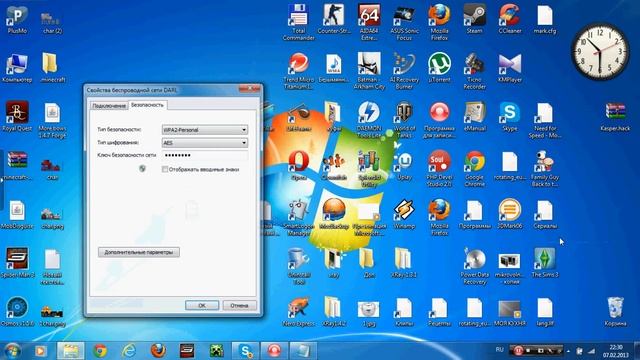The width and height of the screenshot is (640, 360).
Task: Open the security type WPA2-Personal dropdown
Action: (204, 130)
